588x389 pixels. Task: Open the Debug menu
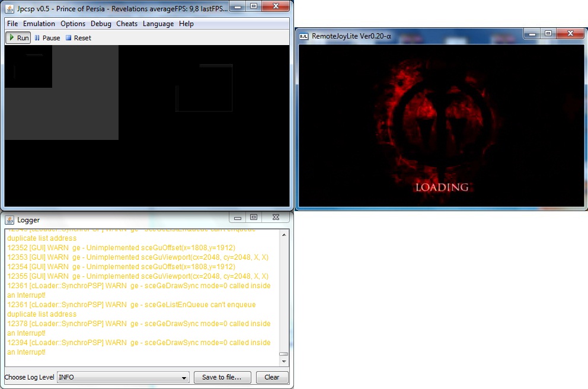(x=101, y=24)
